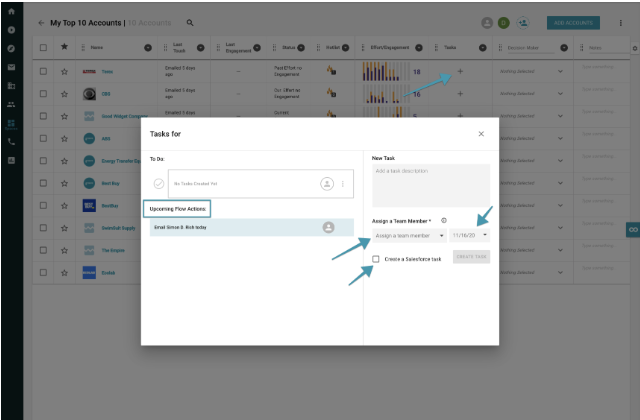
Task: Open the Effort/Engagement column menu arrow
Action: coord(419,48)
